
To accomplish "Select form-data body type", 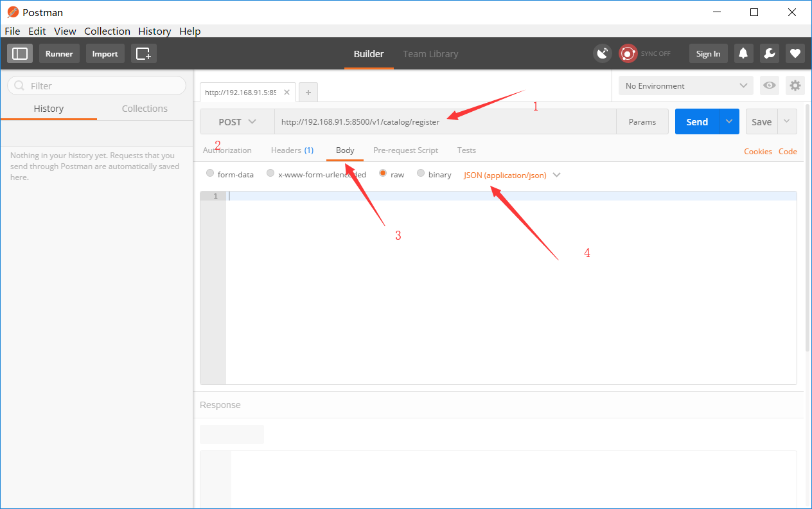I will pyautogui.click(x=210, y=174).
